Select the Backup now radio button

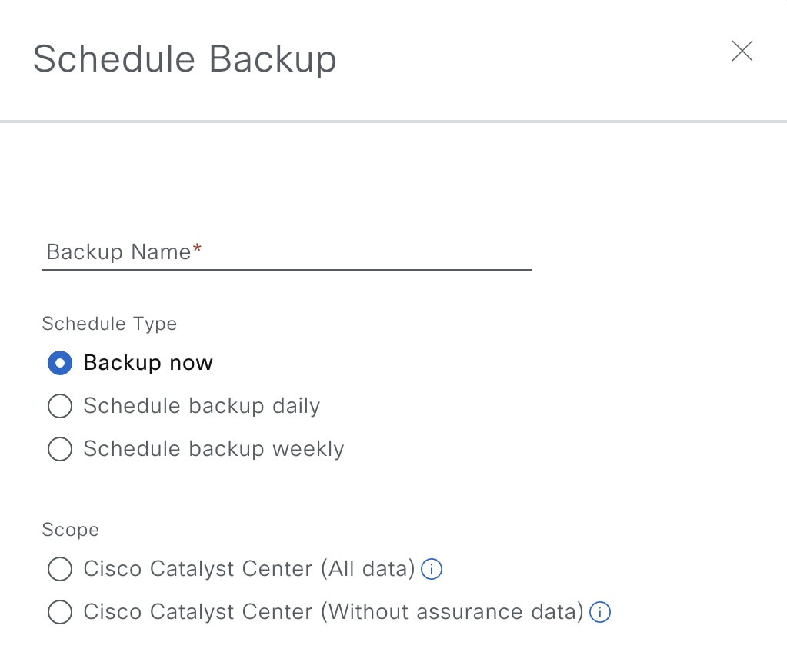click(x=60, y=363)
